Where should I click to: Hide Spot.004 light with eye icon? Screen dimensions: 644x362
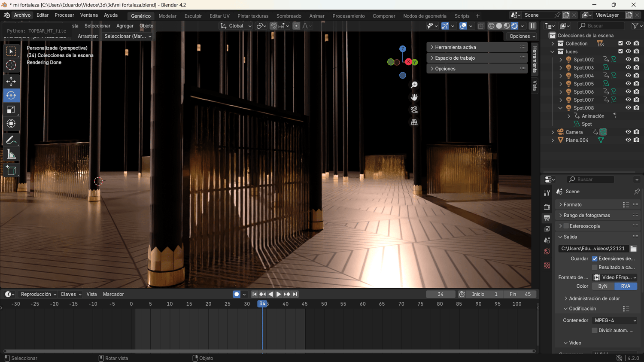(628, 76)
